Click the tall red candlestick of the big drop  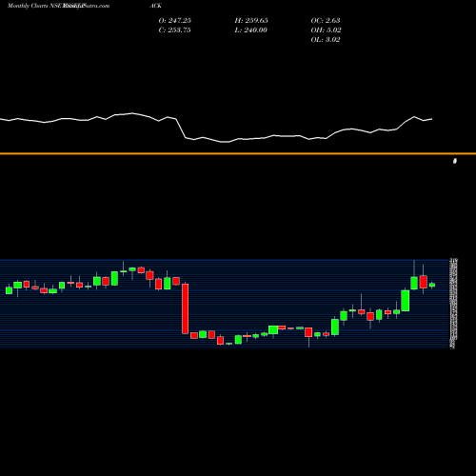185,308
